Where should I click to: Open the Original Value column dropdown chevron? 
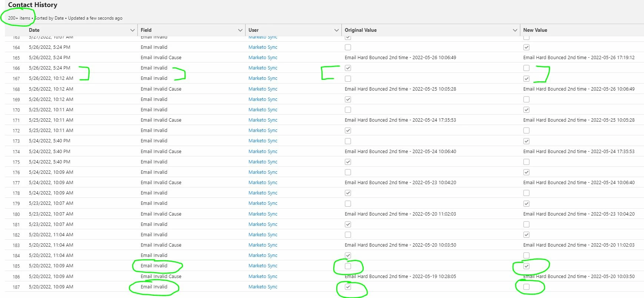point(515,30)
